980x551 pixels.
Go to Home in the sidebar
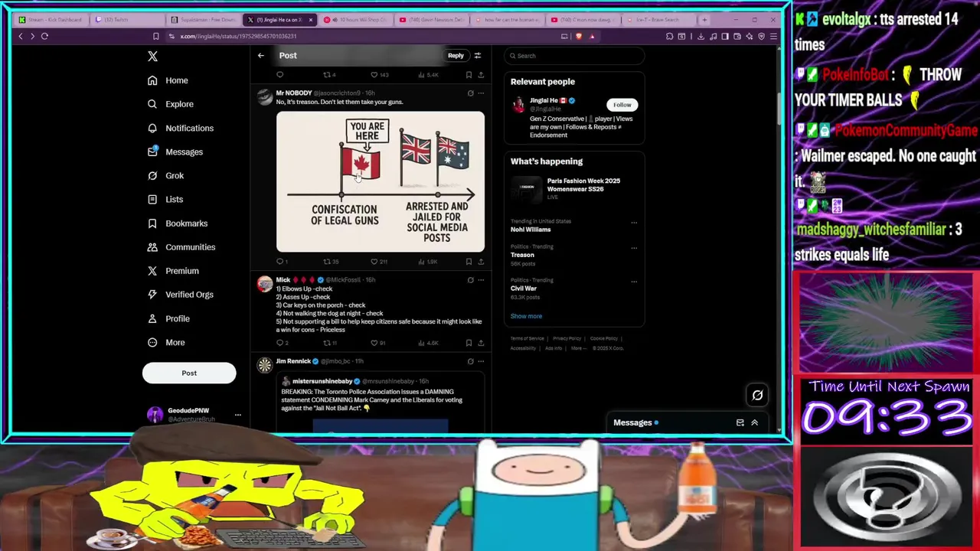[x=168, y=80]
